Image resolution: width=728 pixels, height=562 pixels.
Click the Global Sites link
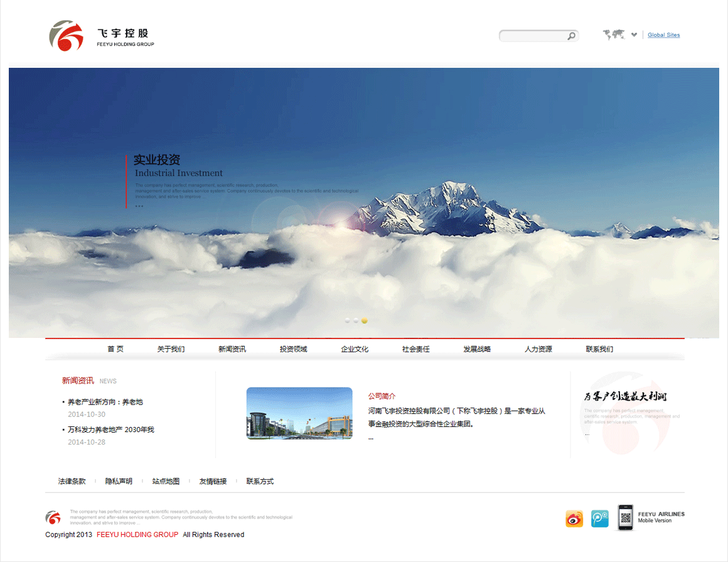point(663,35)
